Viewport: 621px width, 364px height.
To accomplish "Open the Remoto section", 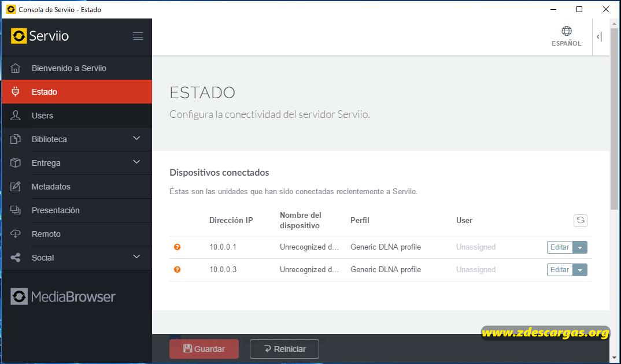I will (77, 234).
